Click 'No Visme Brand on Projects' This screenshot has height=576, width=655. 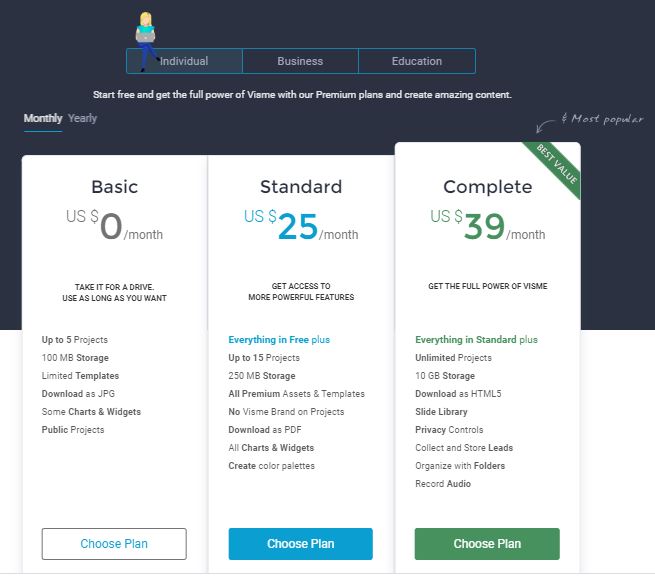(x=286, y=411)
